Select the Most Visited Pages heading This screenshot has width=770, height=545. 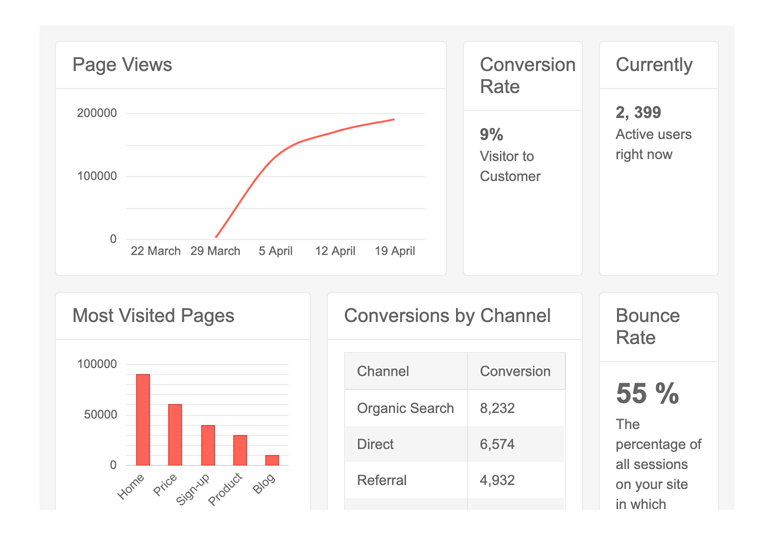point(153,316)
